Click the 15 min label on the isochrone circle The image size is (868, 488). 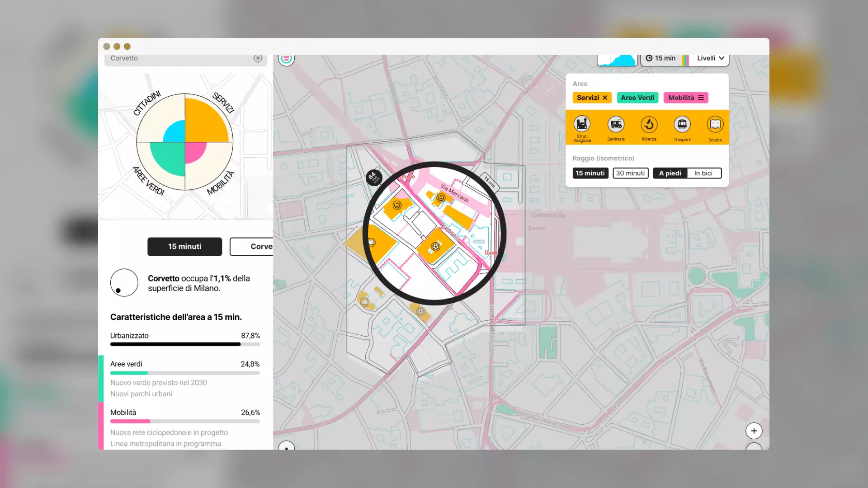tap(490, 182)
